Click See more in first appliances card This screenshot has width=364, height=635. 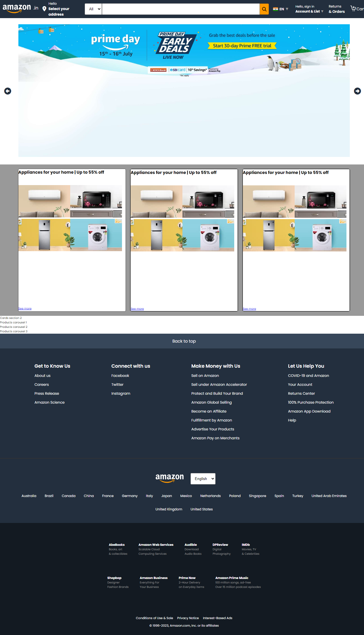(25, 309)
